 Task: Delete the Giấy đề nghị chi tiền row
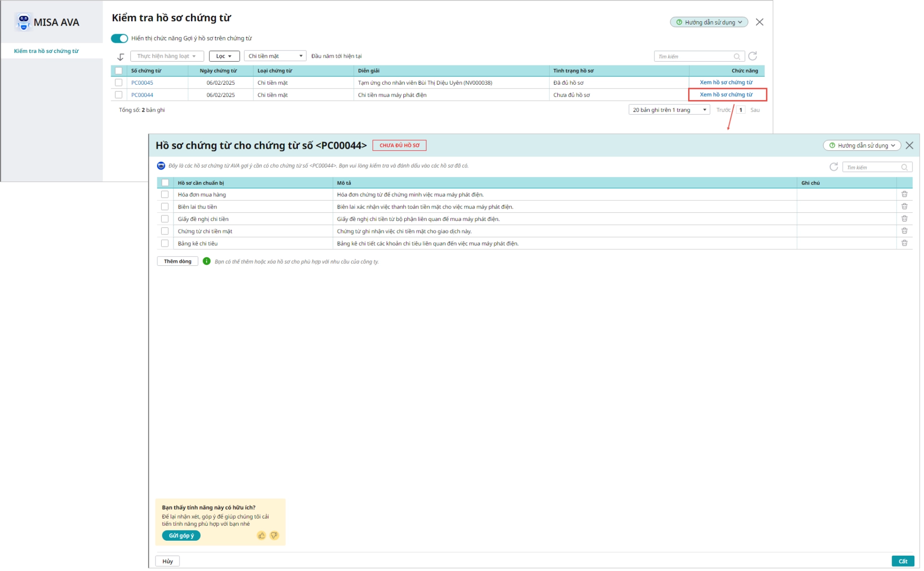pyautogui.click(x=904, y=219)
